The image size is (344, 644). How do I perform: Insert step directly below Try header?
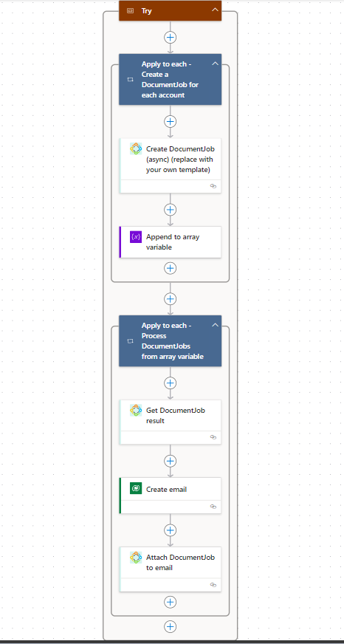point(170,38)
